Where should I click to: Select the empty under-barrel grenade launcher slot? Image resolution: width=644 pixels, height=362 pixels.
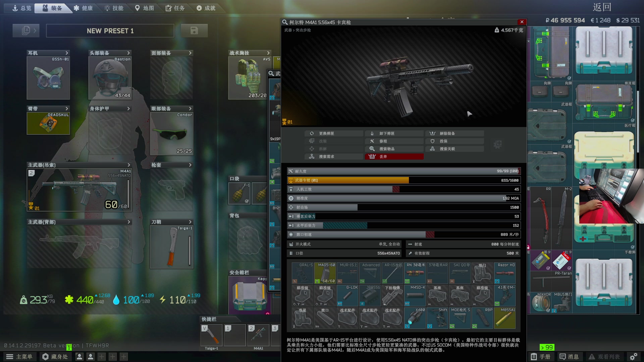392,296
